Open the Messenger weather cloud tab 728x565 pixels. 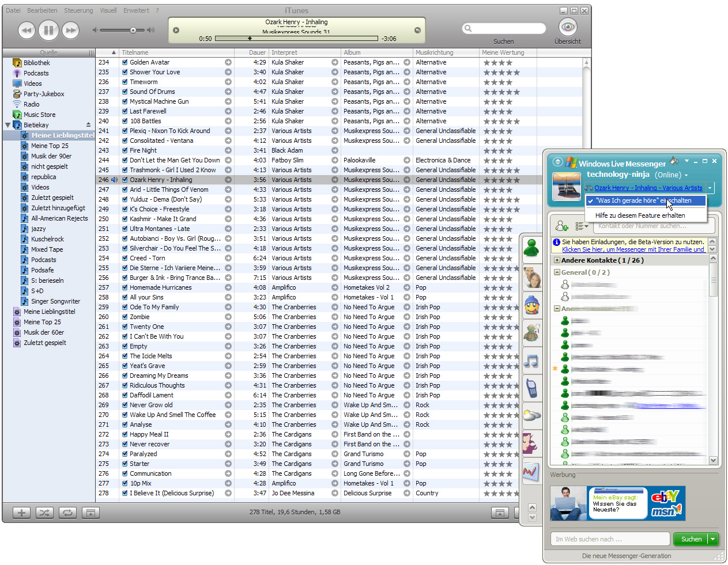[x=531, y=415]
